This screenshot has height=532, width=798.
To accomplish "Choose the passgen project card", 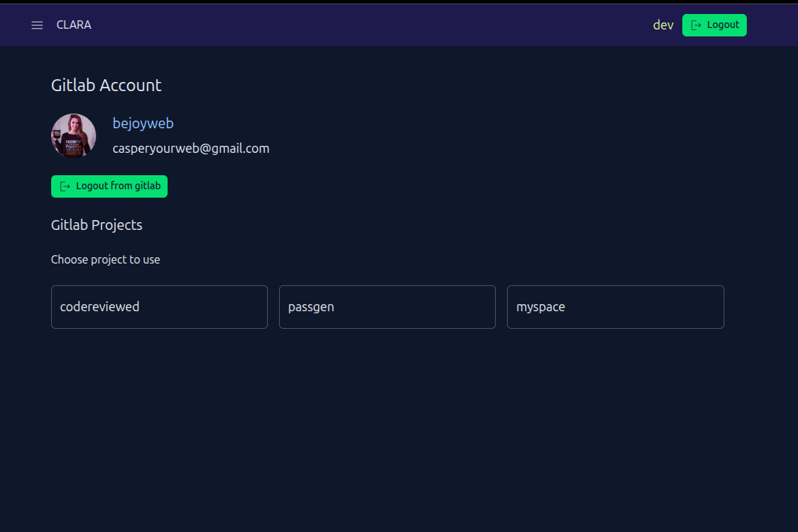I will (387, 307).
